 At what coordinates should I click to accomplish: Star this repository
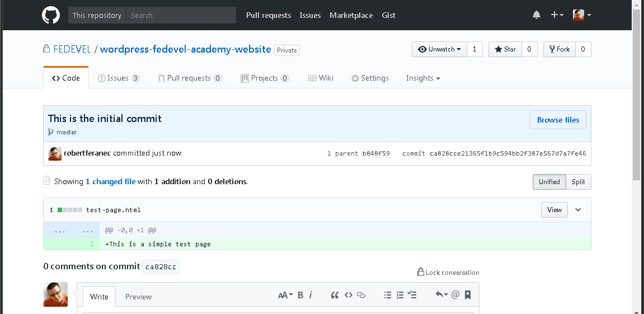(x=505, y=49)
